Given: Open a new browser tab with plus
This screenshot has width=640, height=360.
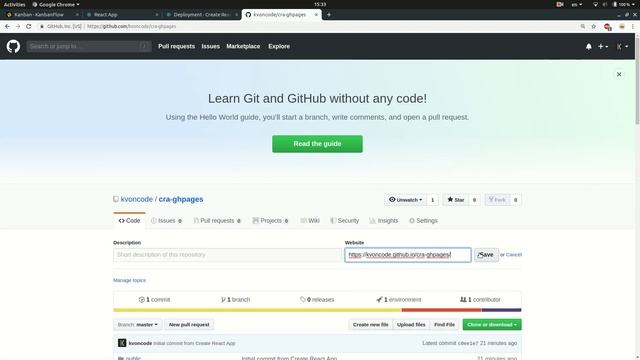Looking at the screenshot, I should [x=329, y=15].
